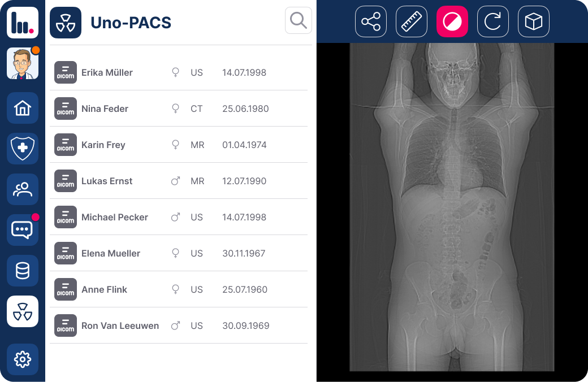Image resolution: width=588 pixels, height=382 pixels.
Task: Toggle the contrast adjustment tool
Action: click(452, 21)
